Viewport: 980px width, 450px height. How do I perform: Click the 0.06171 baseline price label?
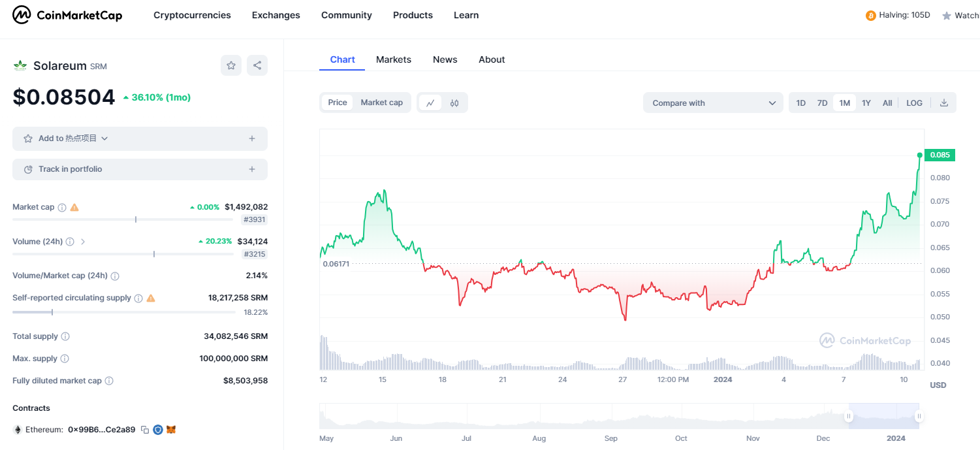click(x=335, y=263)
